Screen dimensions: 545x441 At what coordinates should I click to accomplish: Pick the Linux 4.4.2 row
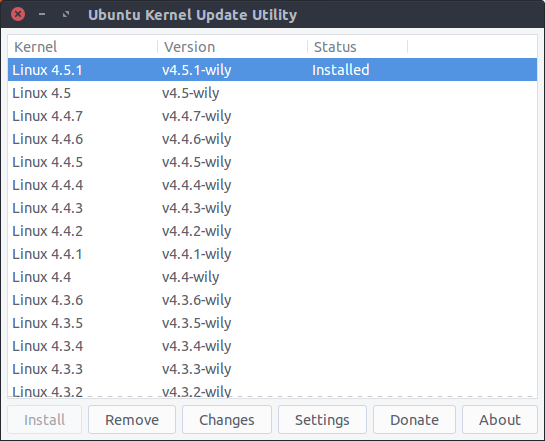(272, 231)
